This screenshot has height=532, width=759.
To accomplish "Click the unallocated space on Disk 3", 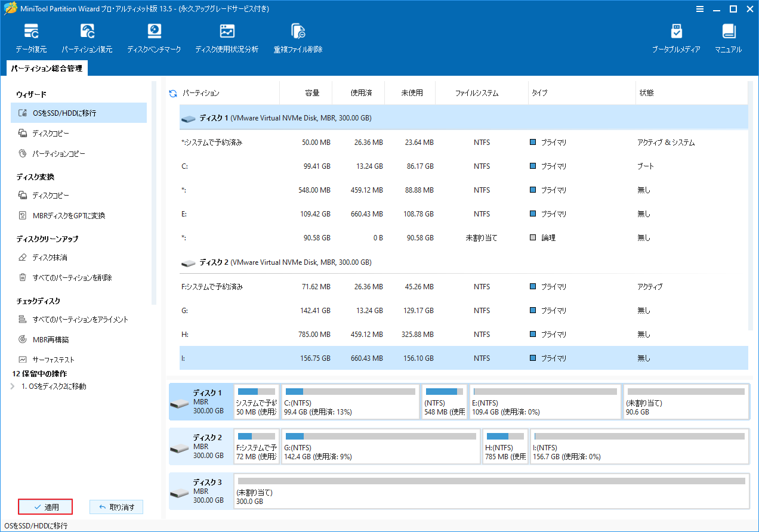I will coord(489,491).
